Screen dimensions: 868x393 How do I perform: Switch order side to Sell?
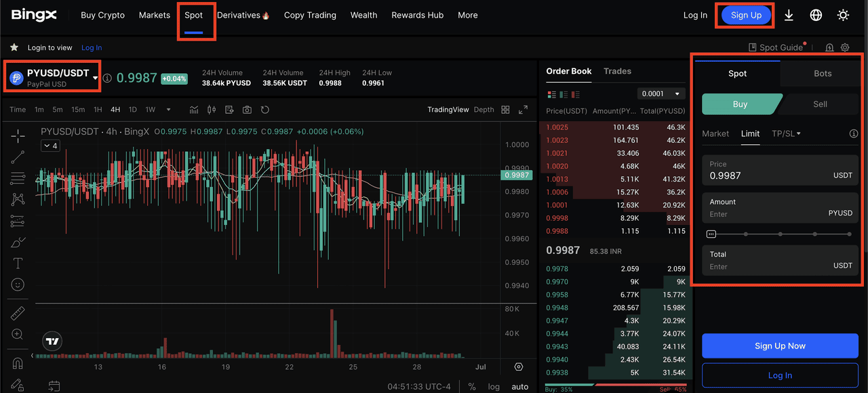[820, 104]
